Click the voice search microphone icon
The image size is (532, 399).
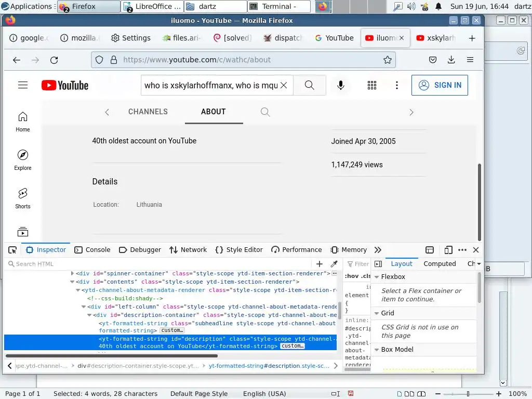click(341, 85)
